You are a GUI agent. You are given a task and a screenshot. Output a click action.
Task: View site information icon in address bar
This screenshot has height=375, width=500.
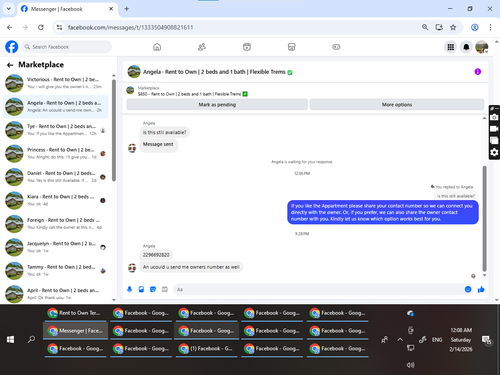coord(59,27)
